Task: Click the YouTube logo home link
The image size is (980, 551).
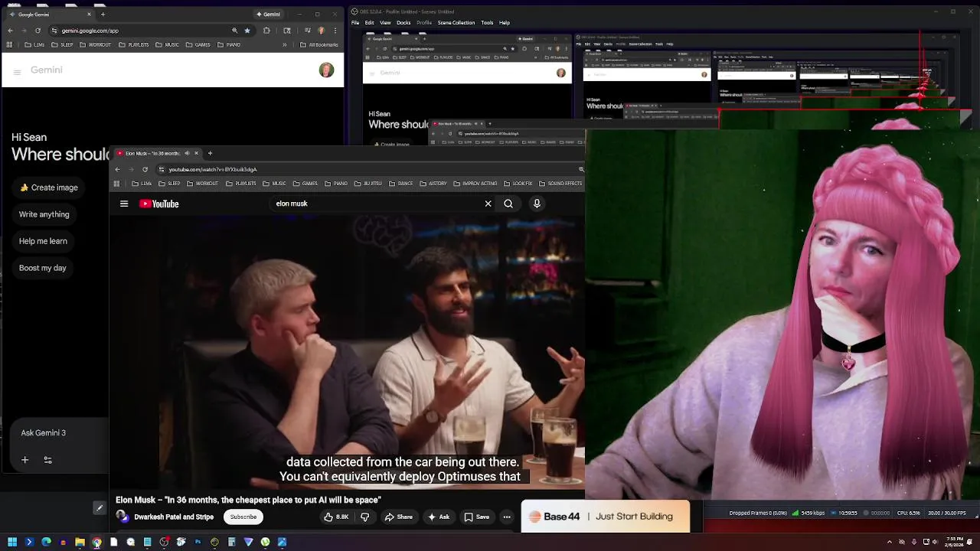Action: 159,204
